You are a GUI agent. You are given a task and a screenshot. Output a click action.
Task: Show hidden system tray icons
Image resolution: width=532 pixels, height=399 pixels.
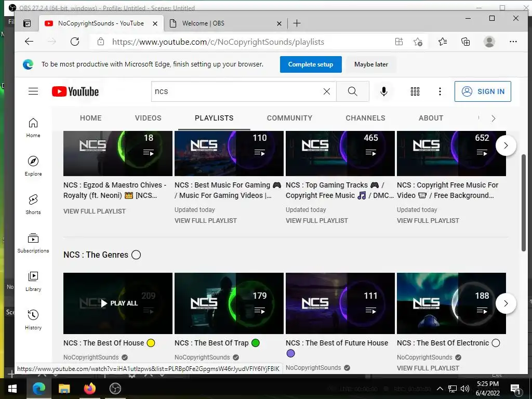coord(440,389)
